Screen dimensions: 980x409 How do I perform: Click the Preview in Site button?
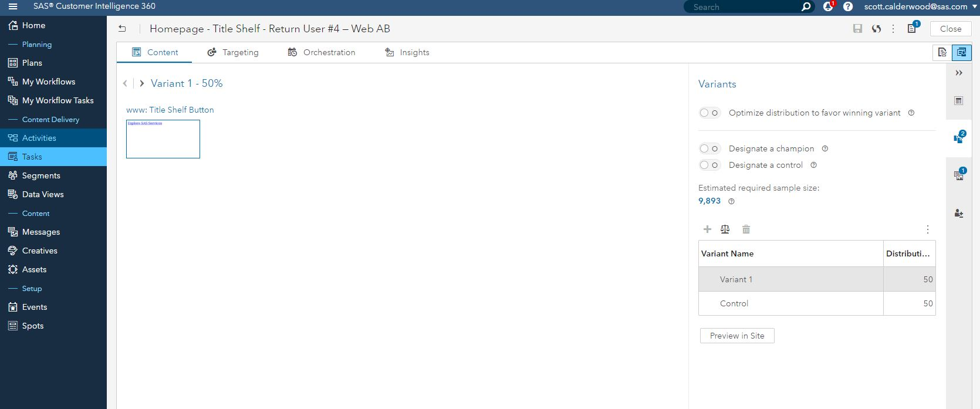coord(737,336)
